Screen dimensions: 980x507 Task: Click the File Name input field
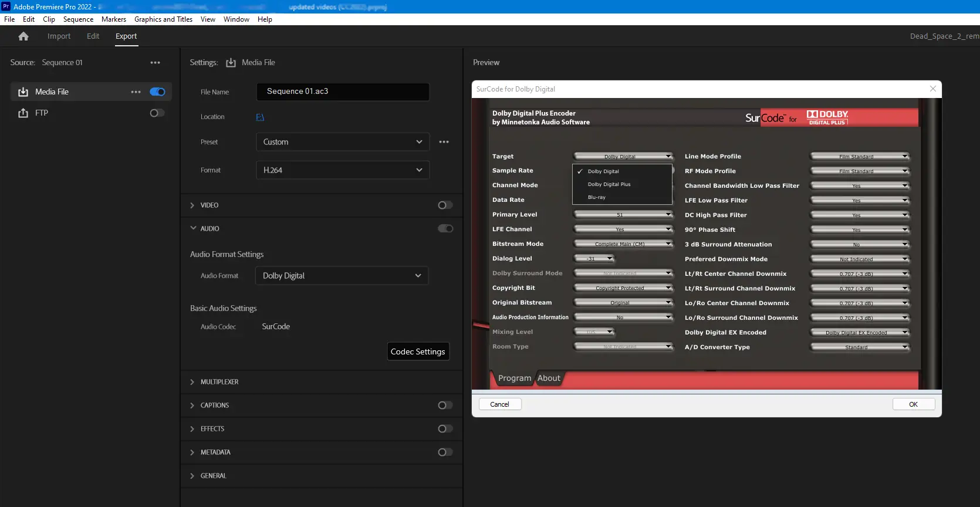(x=343, y=92)
